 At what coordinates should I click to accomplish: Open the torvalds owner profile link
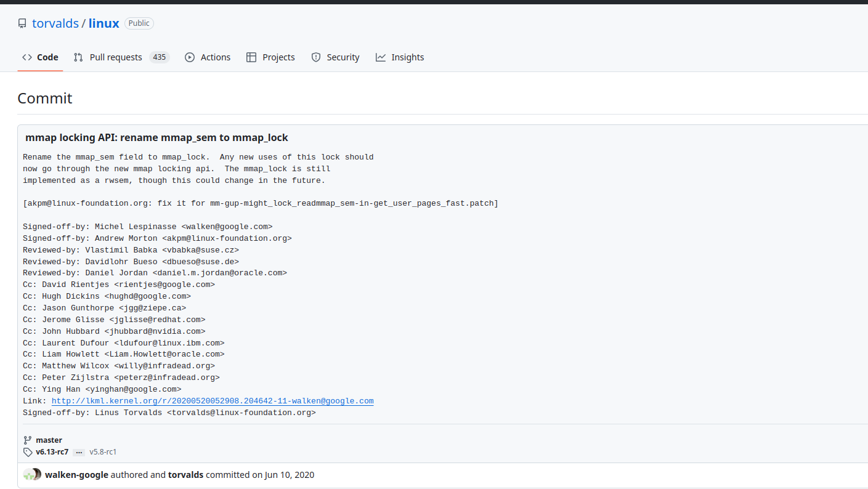click(x=55, y=23)
